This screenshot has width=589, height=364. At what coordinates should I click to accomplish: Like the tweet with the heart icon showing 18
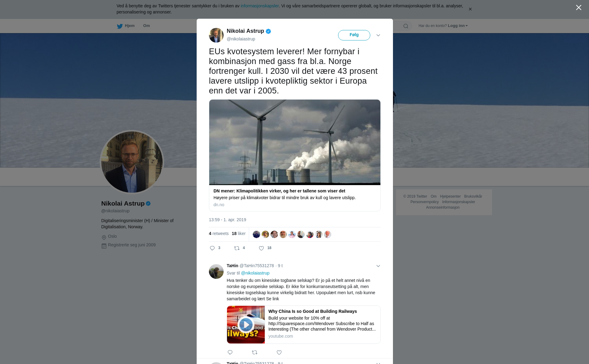[261, 248]
